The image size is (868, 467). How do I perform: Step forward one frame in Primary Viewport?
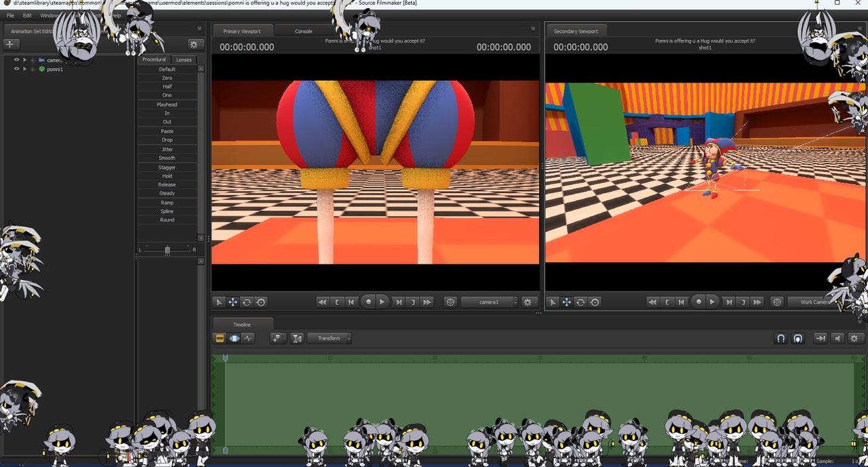click(x=399, y=302)
